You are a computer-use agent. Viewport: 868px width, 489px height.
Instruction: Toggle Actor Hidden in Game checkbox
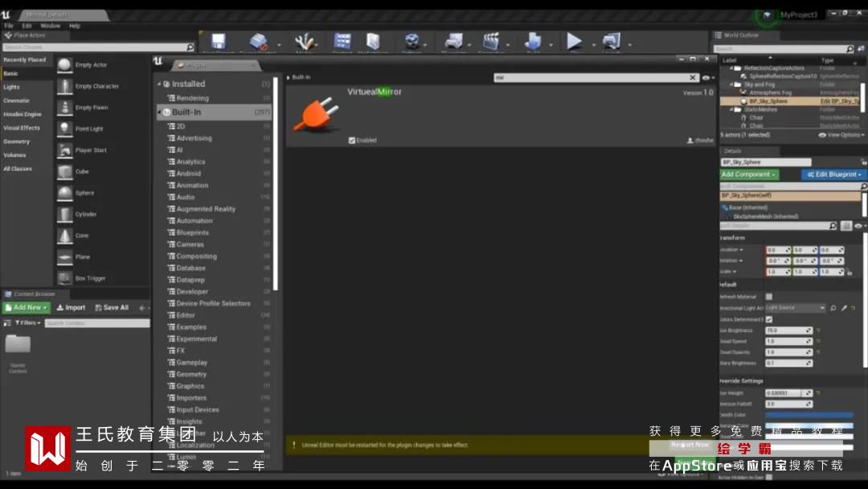click(769, 478)
